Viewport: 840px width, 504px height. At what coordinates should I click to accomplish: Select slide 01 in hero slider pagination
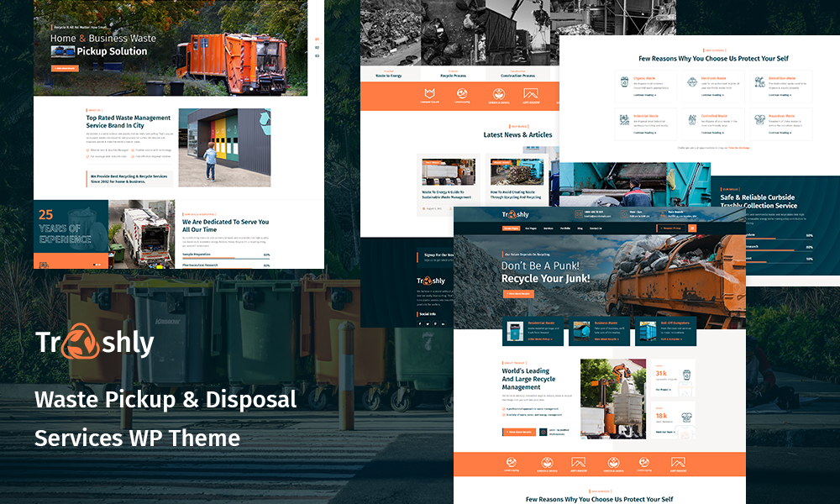pyautogui.click(x=317, y=39)
